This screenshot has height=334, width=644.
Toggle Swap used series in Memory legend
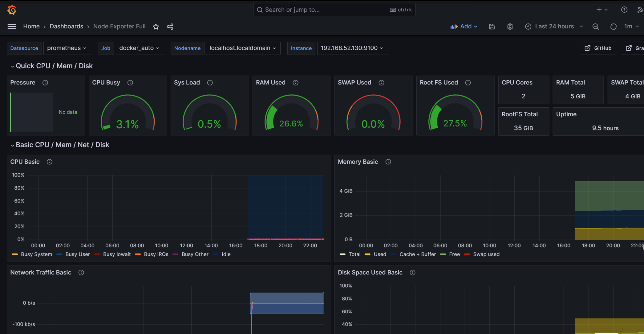486,254
